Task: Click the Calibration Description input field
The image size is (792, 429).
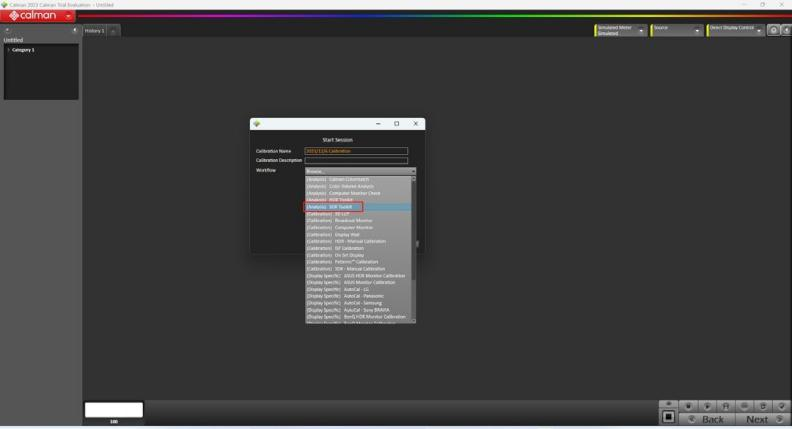Action: coord(356,161)
